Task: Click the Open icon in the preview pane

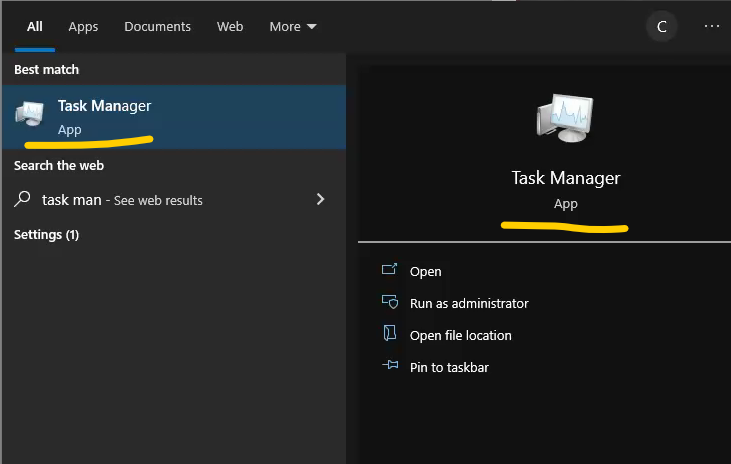Action: pyautogui.click(x=390, y=271)
